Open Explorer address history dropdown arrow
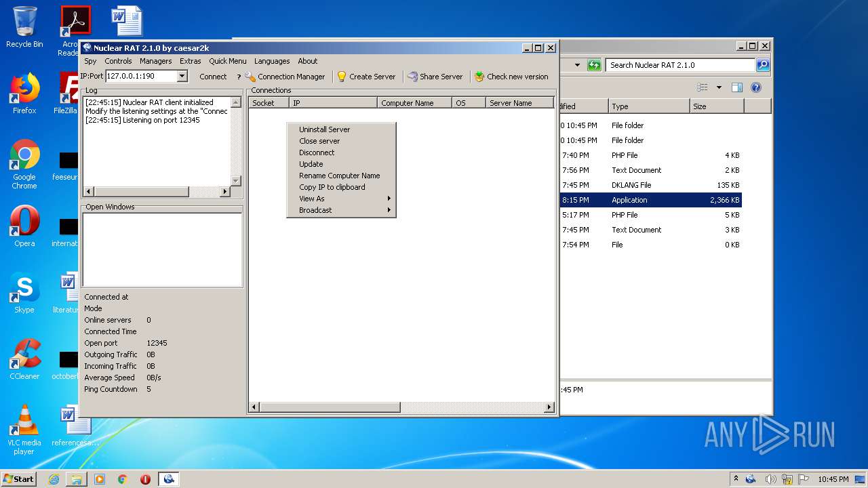The height and width of the screenshot is (488, 868). pyautogui.click(x=577, y=65)
